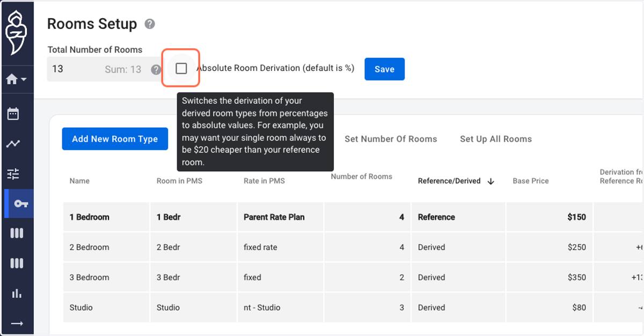Select the 2 Bedroom name cell
The width and height of the screenshot is (644, 336).
coord(106,247)
